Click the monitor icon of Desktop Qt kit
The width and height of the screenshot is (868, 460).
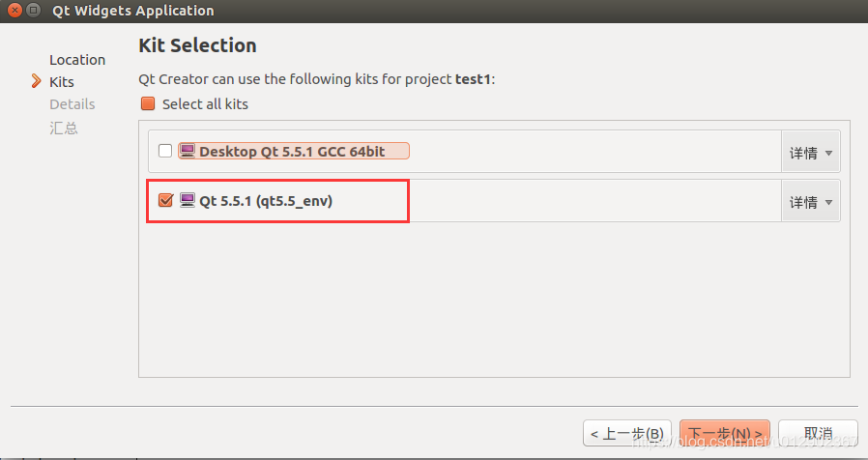pos(188,151)
